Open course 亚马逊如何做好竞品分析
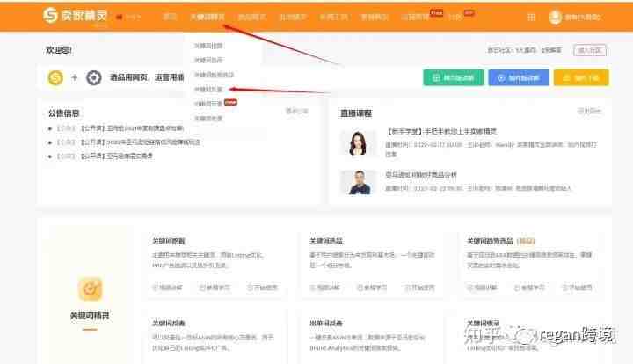 [x=421, y=175]
